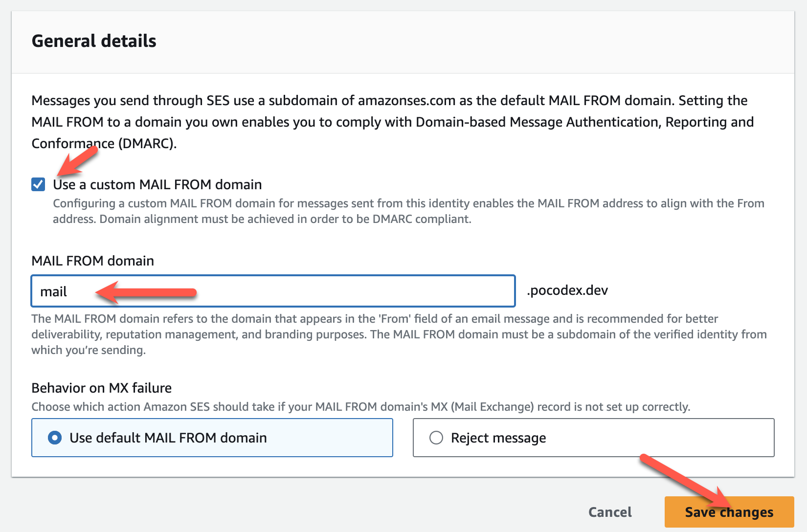The height and width of the screenshot is (532, 807).
Task: Click the "General details" heading
Action: (94, 41)
